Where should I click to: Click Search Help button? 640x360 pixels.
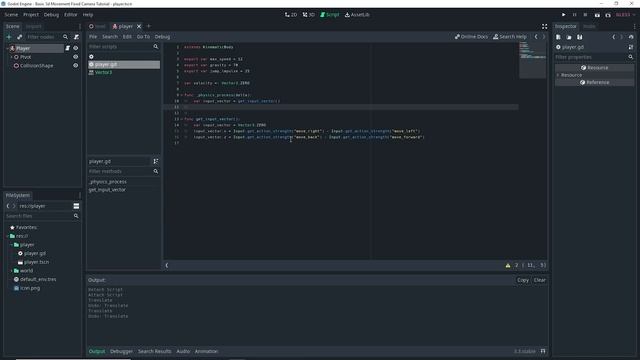(510, 37)
